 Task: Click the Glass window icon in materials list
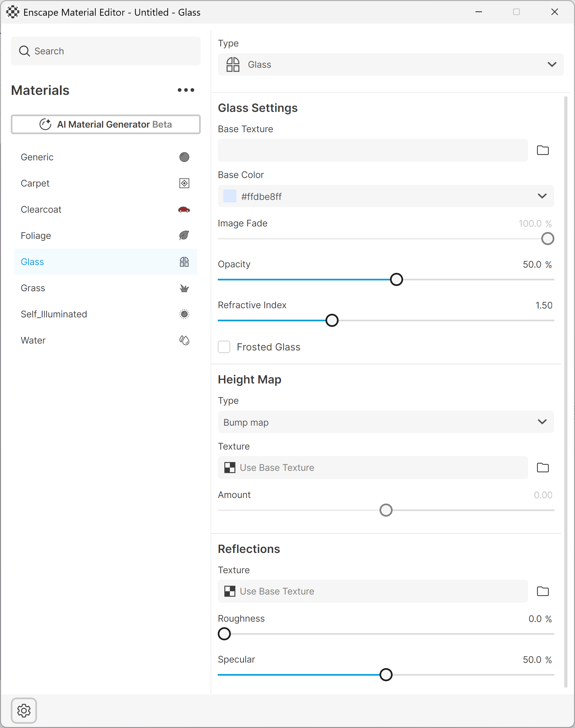pos(184,262)
